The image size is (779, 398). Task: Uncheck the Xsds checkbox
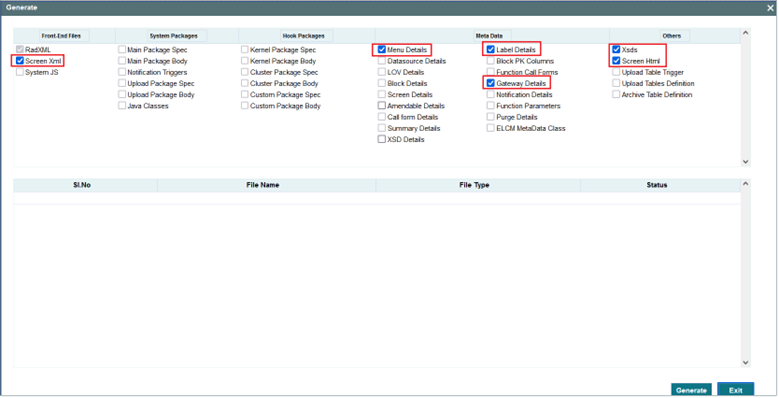[x=616, y=50]
